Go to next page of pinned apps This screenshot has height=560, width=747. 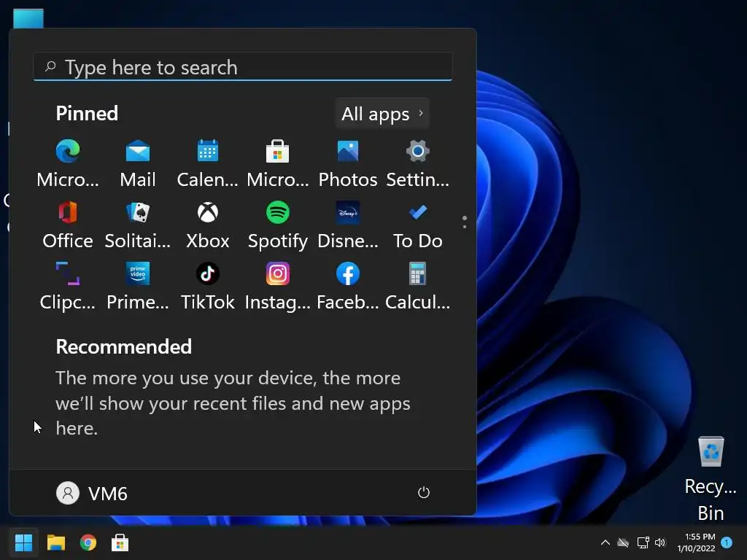[465, 226]
